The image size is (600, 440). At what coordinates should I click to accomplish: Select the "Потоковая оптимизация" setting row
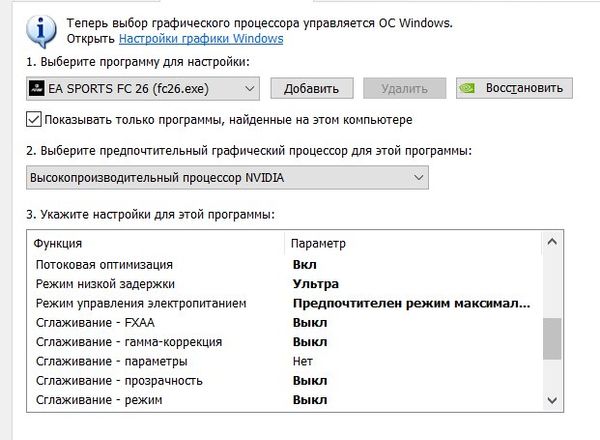click(105, 265)
